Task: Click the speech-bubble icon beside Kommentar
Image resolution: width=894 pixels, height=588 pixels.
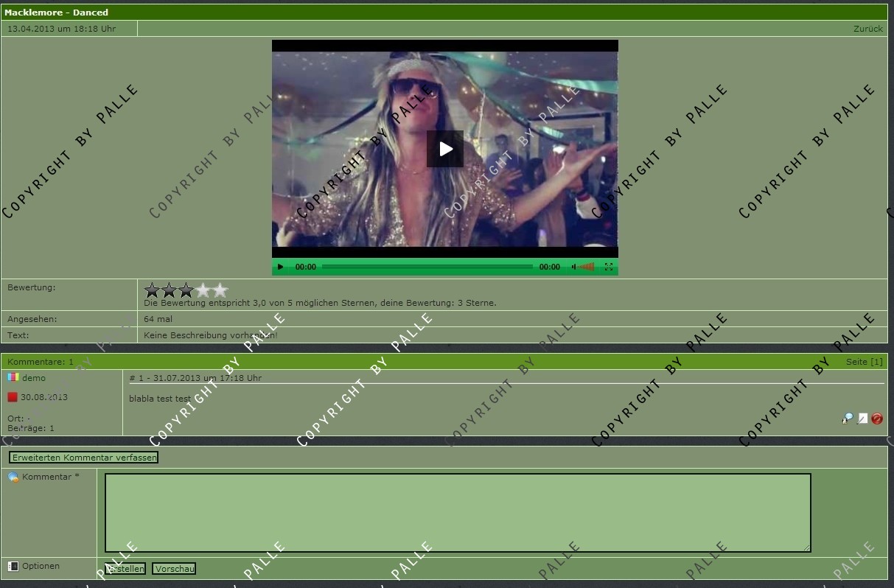Action: coord(13,477)
